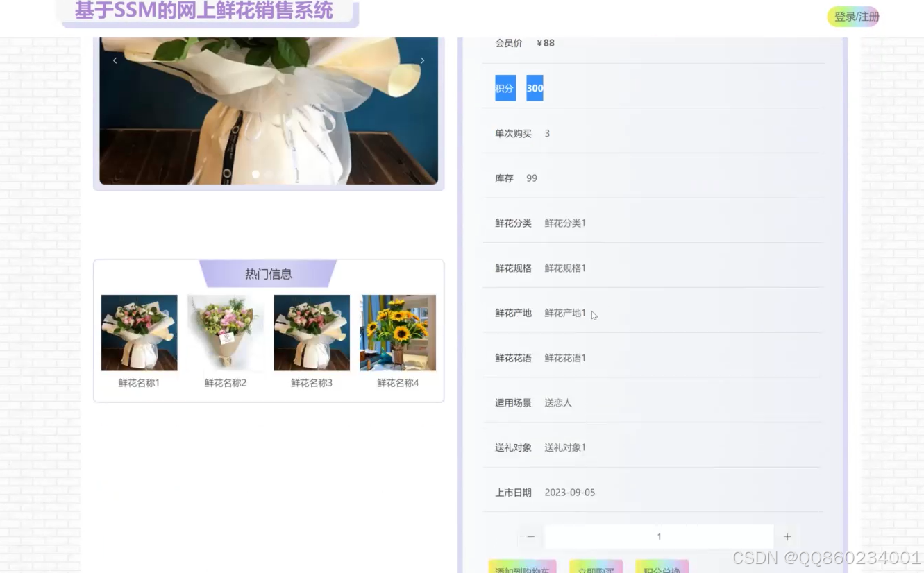Click the minus icon to decrease quantity
The height and width of the screenshot is (573, 924).
click(529, 536)
